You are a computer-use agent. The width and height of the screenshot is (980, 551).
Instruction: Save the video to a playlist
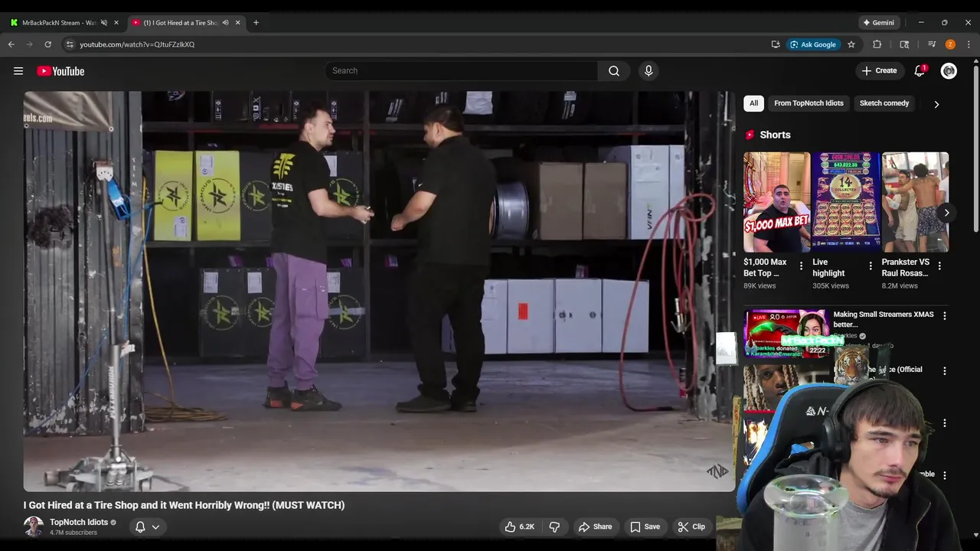[645, 527]
